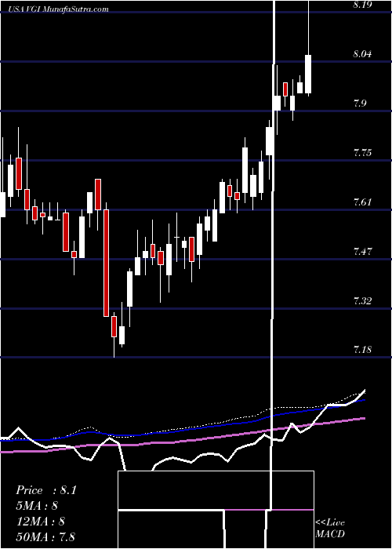Click the 8.04 price axis label
392x549 pixels.
(x=363, y=54)
